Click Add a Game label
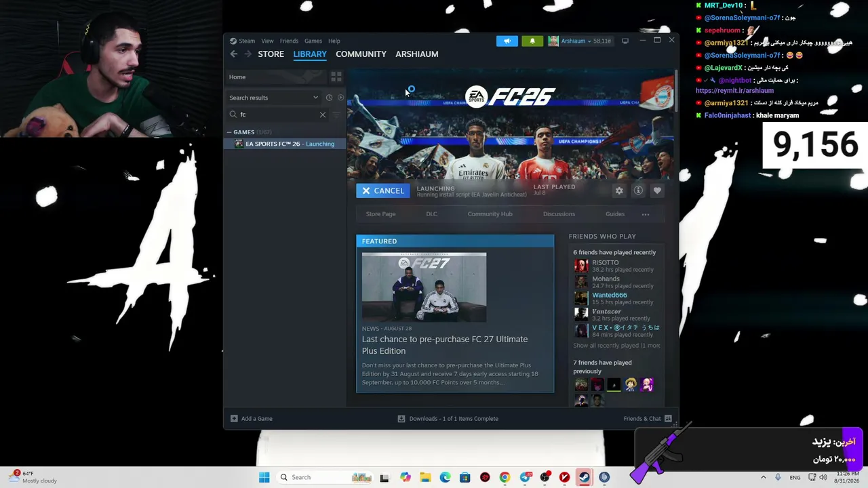 click(x=256, y=419)
